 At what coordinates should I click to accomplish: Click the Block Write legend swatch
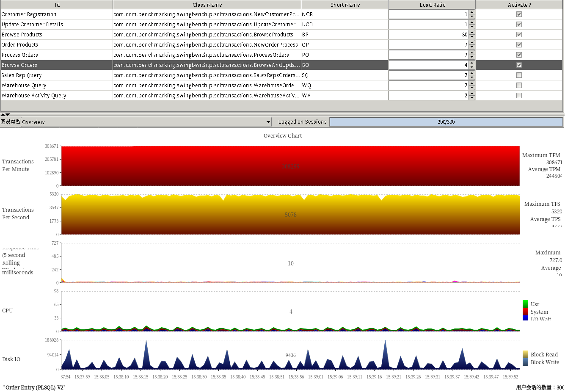(525, 362)
